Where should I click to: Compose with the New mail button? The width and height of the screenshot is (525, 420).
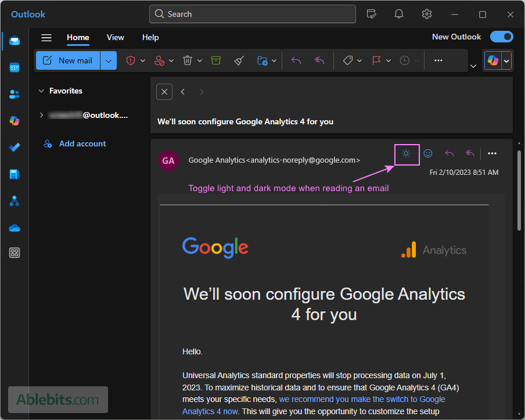coord(69,60)
